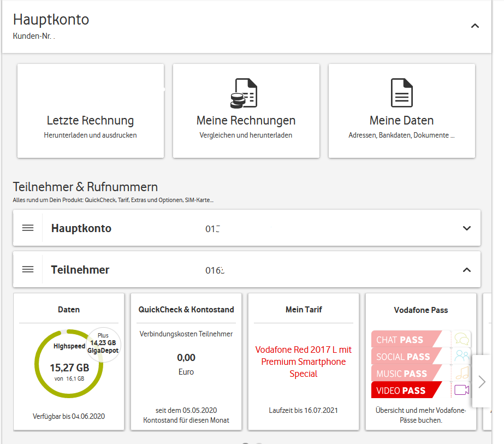Click 'Laufzeit bis 16.07.2021' text

coord(304,410)
